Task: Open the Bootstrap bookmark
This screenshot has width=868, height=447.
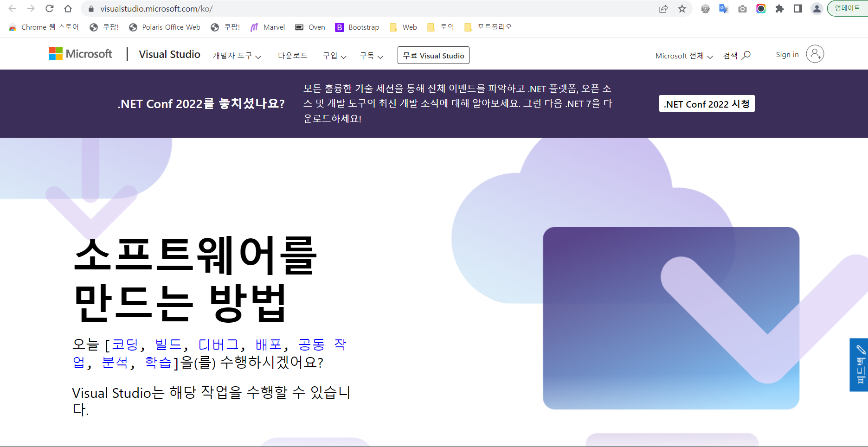Action: (357, 27)
